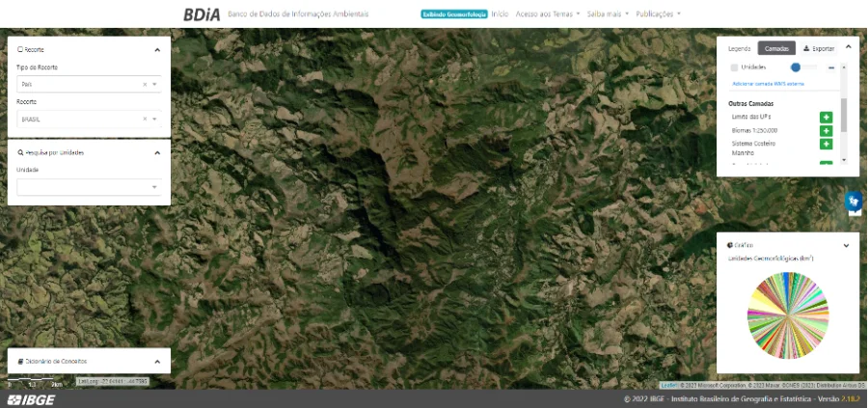Collapse the Pesquisa por Unidades panel
This screenshot has width=868, height=408.
[x=157, y=152]
